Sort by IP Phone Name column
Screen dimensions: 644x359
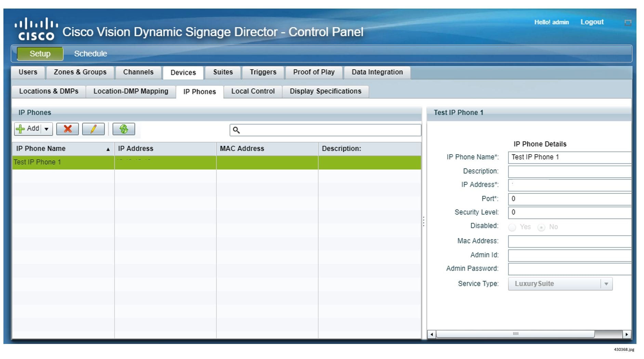pyautogui.click(x=63, y=149)
